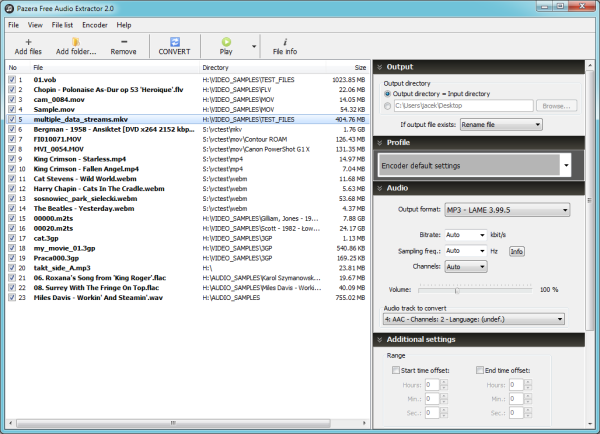Click size cell '755.02 MB'
600x434 pixels.
click(350, 298)
